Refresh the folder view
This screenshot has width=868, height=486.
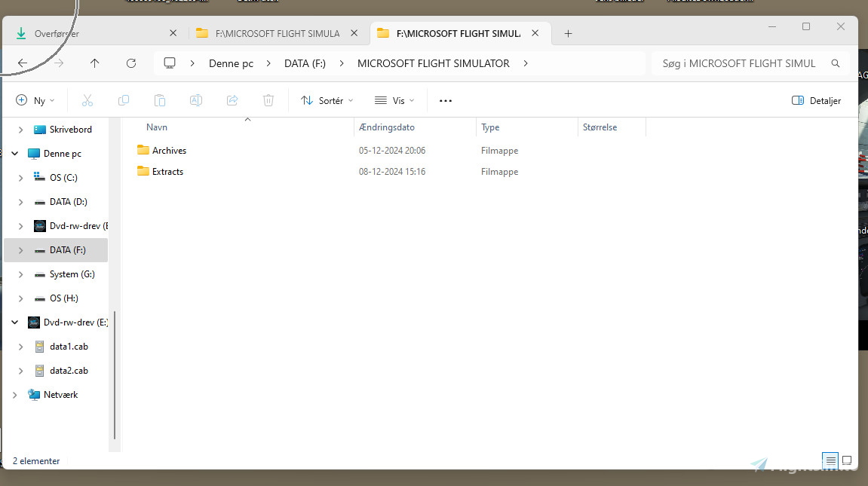(131, 63)
